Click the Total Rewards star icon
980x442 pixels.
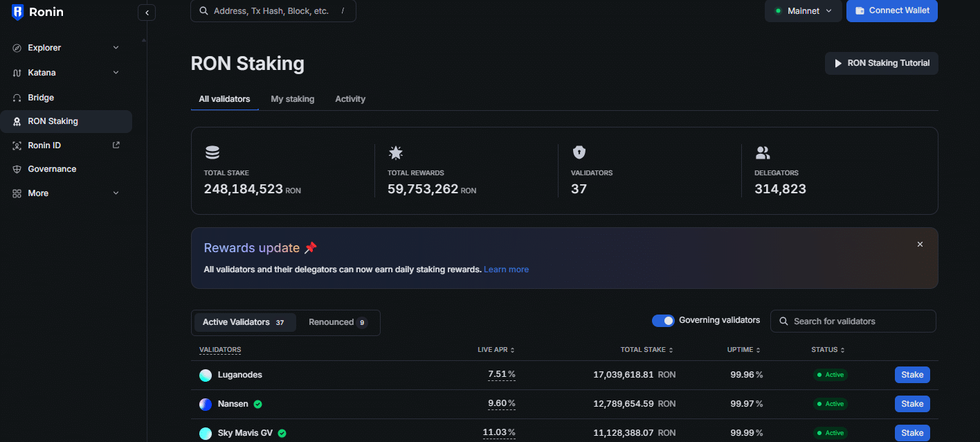pos(395,152)
